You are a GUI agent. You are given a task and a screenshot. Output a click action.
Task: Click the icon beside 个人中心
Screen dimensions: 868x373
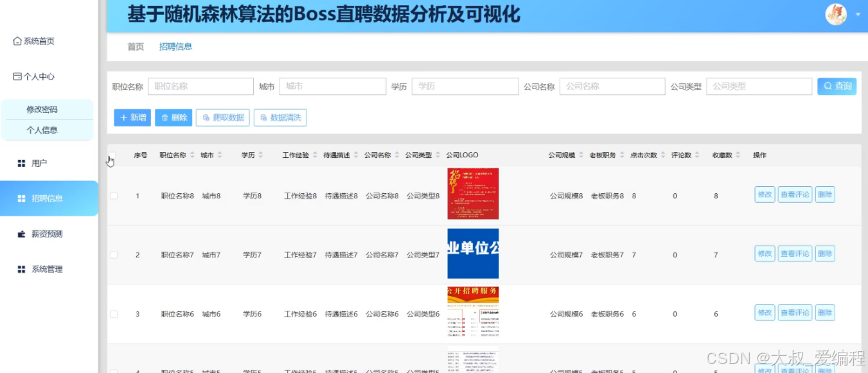pos(17,76)
